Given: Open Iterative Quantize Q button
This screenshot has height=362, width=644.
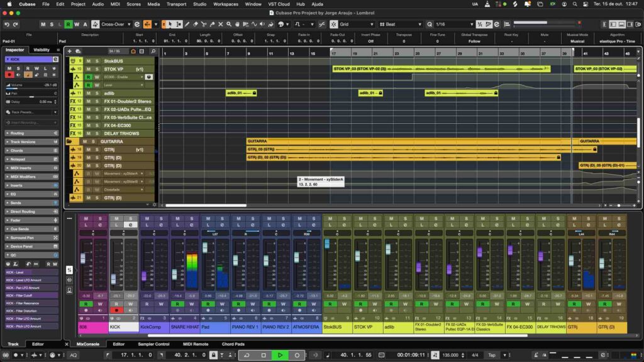Looking at the screenshot, I should coord(430,25).
